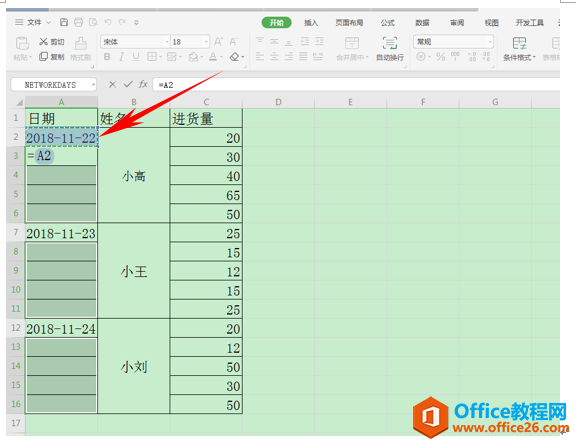
Task: Open Insert Function fx dialog
Action: 143,85
